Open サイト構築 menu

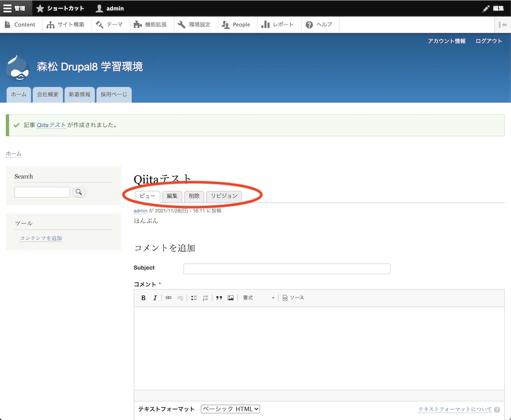coord(66,25)
